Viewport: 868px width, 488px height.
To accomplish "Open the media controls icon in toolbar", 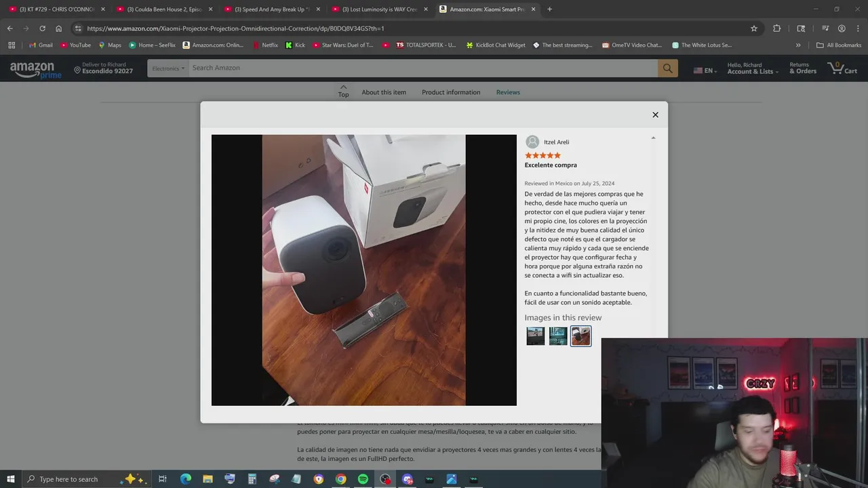I will pos(825,28).
